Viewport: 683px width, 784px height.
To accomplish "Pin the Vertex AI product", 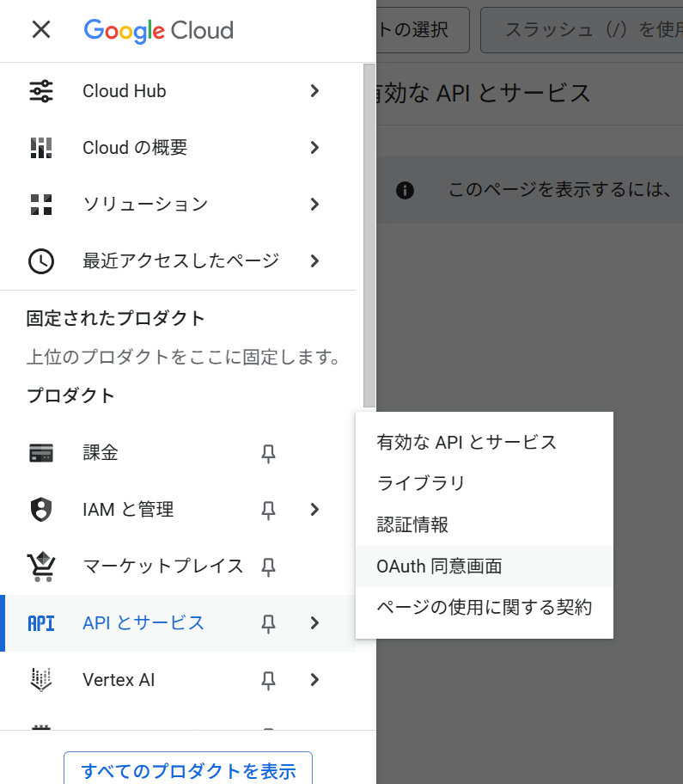I will (268, 680).
